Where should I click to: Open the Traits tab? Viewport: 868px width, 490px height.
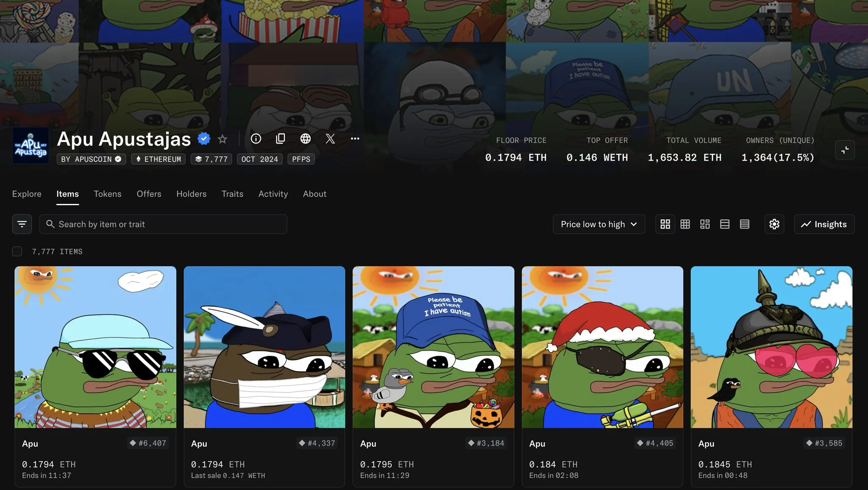tap(232, 194)
